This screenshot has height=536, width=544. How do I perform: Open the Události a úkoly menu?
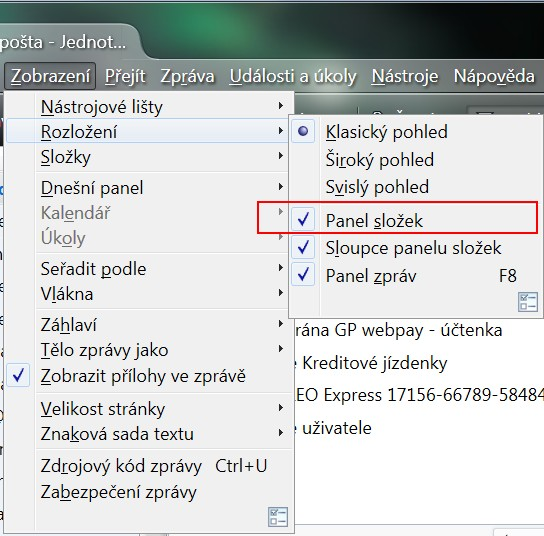[x=293, y=76]
